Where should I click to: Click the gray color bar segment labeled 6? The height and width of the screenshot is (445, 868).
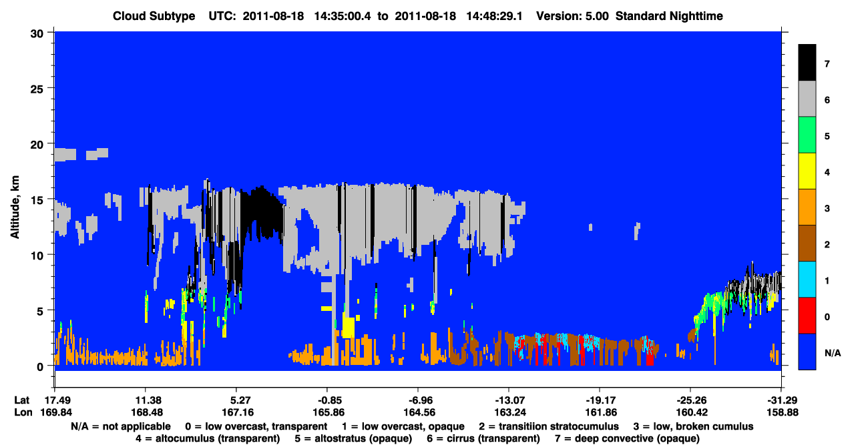click(807, 99)
